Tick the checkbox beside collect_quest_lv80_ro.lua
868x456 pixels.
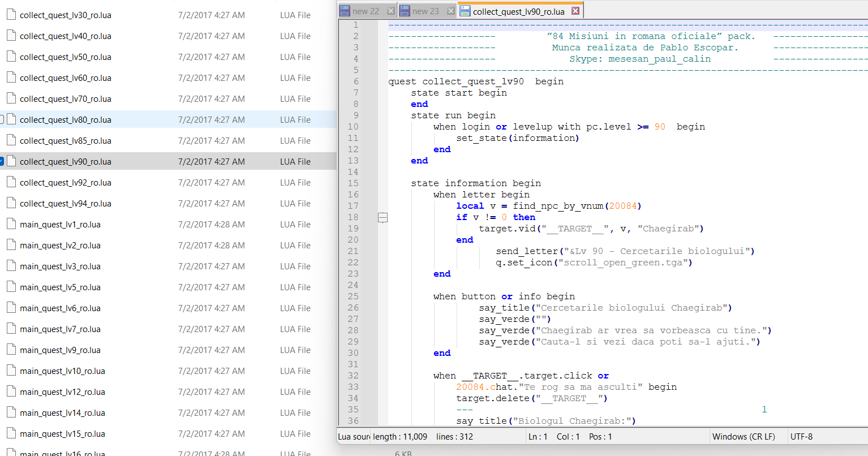point(2,120)
